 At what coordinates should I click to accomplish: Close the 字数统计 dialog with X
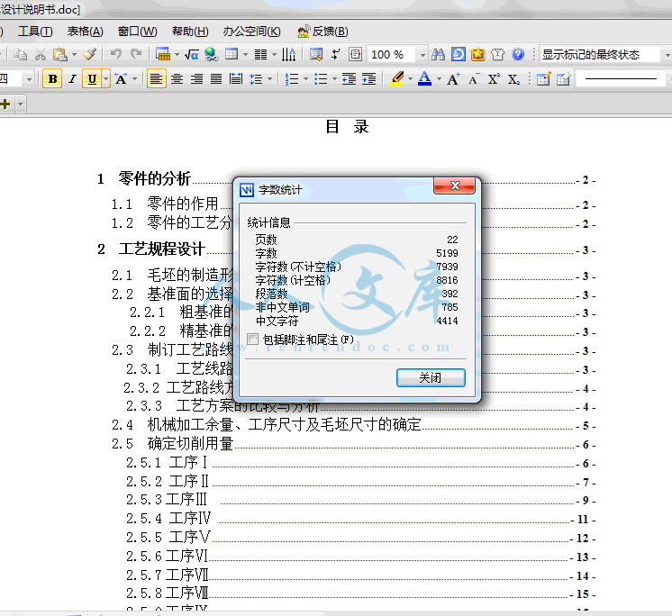coord(454,186)
